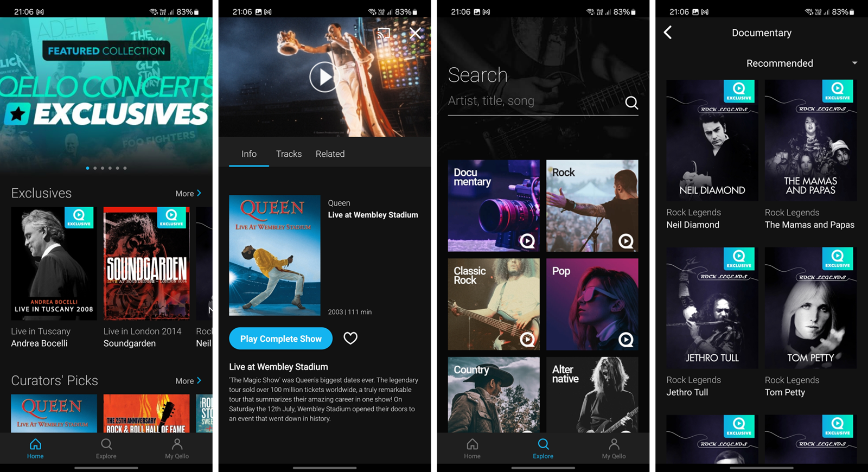
Task: Open the Pop genre tile
Action: coord(592,304)
